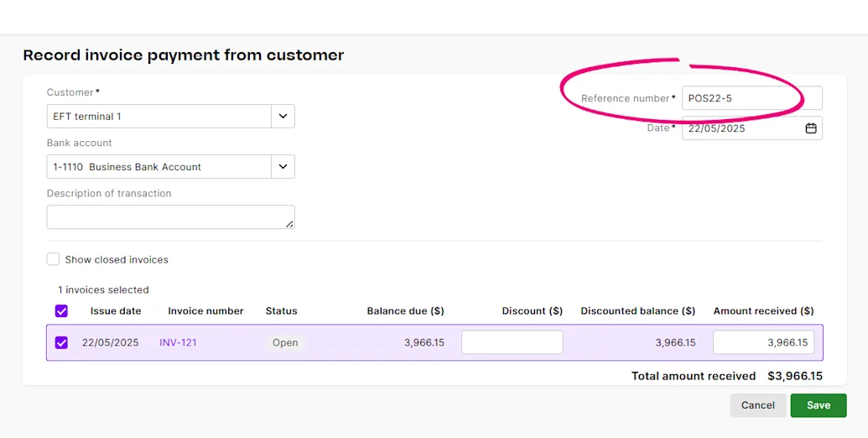Viewport: 868px width, 438px height.
Task: Click the '1 invoices selected' text
Action: pos(103,289)
